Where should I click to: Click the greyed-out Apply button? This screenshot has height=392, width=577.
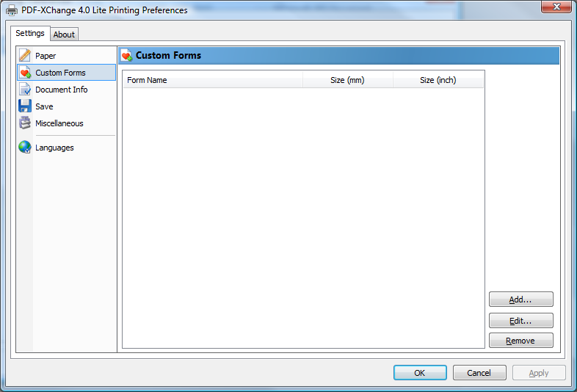[x=539, y=373]
